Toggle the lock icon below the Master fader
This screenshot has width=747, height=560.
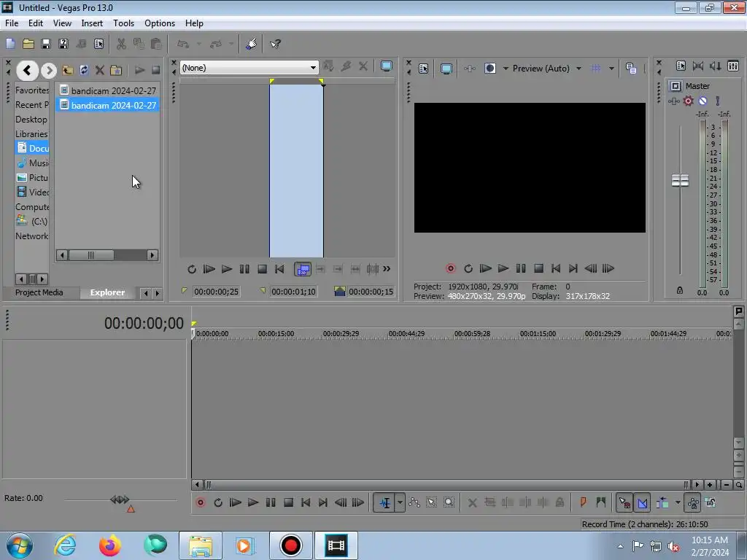tap(680, 290)
